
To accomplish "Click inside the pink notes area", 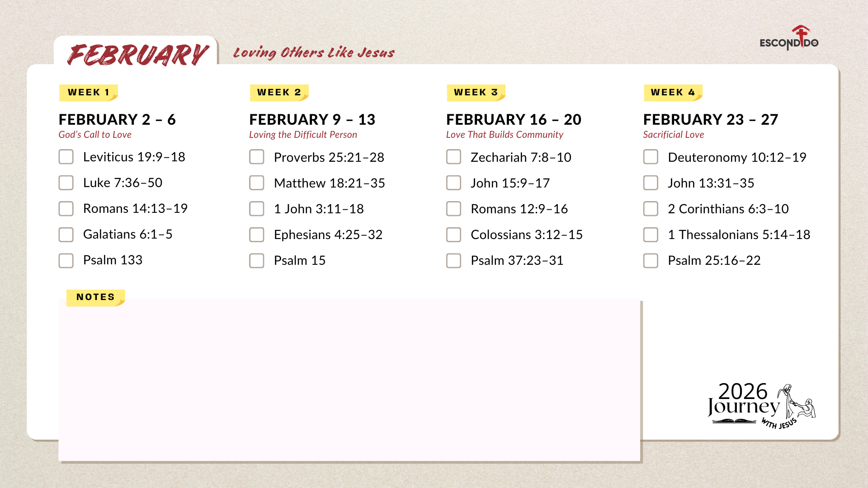I will (x=349, y=380).
